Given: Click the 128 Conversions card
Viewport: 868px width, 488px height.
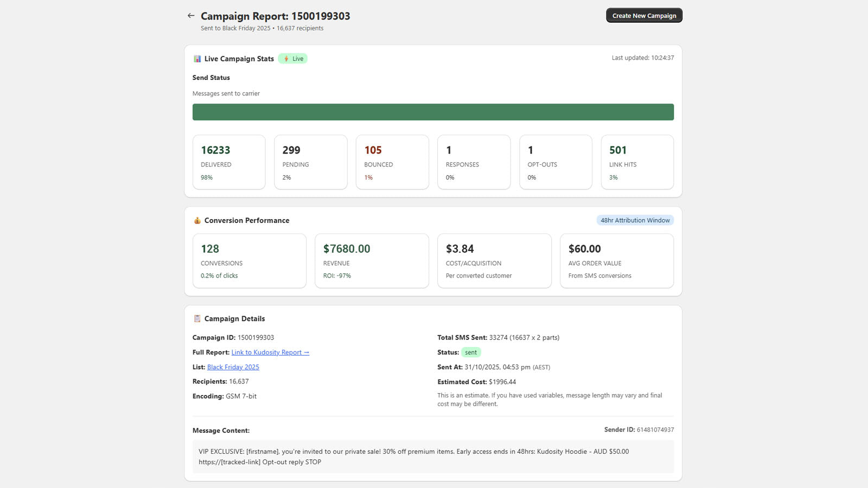Looking at the screenshot, I should (250, 261).
